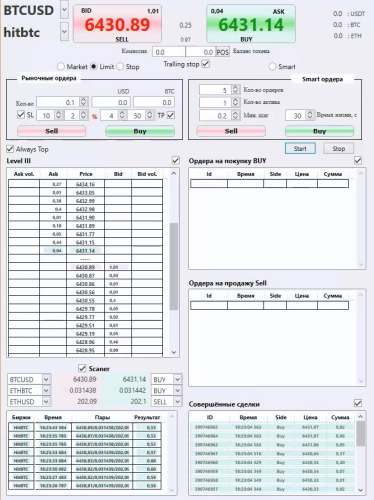The image size is (374, 500).
Task: Open the SELL side dropdown for ETHUSD
Action: point(178,402)
